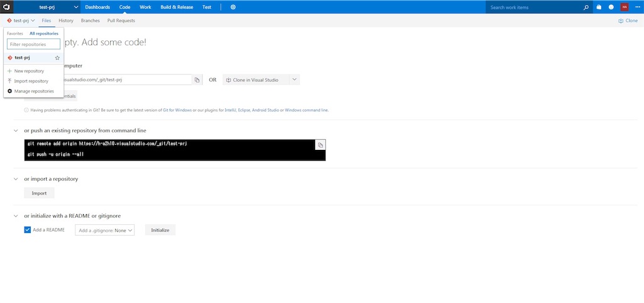Focus the Filter repositories input

click(34, 44)
